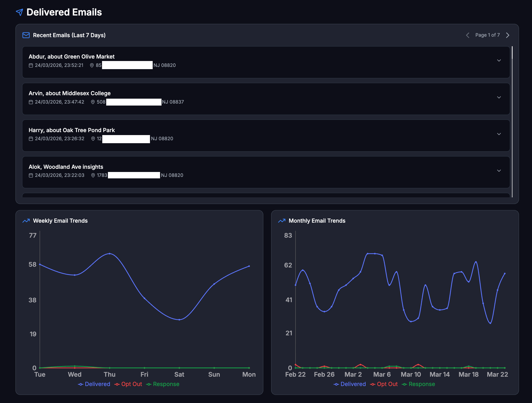Viewport: 532px width, 403px height.
Task: Click the trend icon beside Weekly Email Trends
Action: click(26, 221)
